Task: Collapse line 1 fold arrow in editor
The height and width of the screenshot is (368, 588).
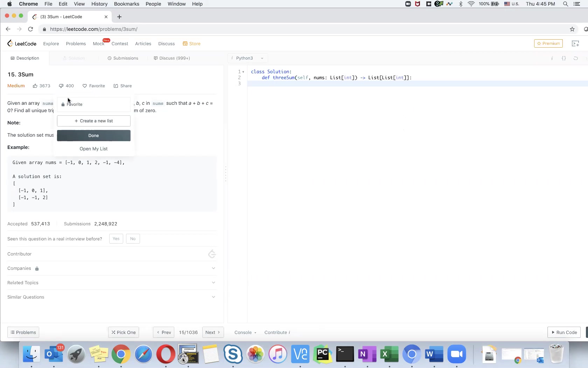Action: click(x=243, y=72)
